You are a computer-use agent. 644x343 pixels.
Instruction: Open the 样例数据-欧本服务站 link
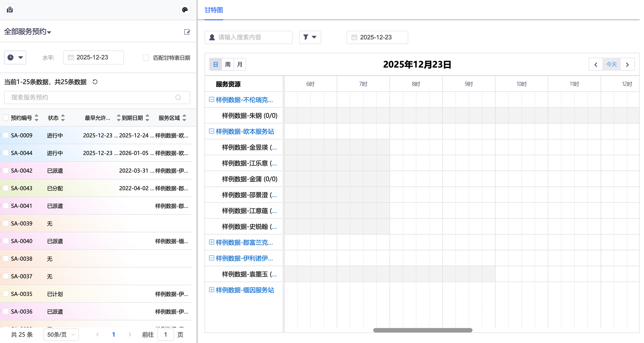coord(245,132)
